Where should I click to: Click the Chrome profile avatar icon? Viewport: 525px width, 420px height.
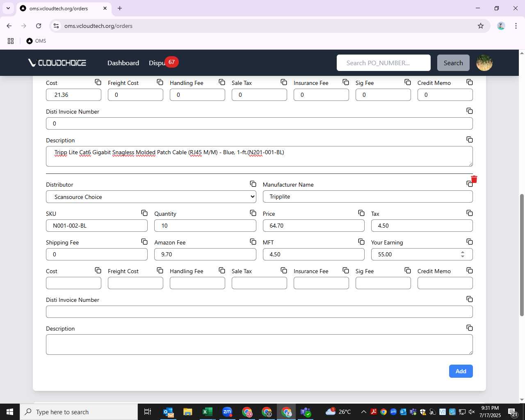501,26
